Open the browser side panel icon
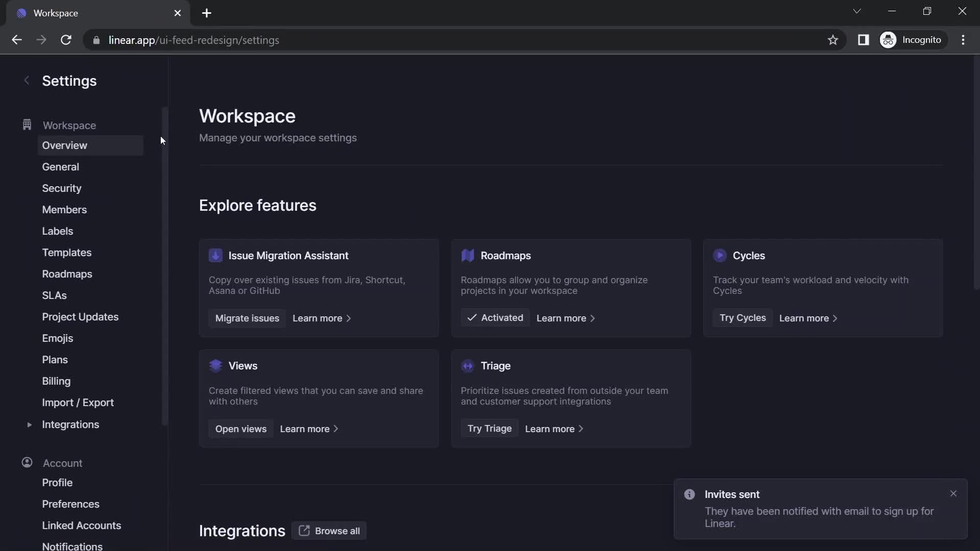The width and height of the screenshot is (980, 551). click(863, 40)
